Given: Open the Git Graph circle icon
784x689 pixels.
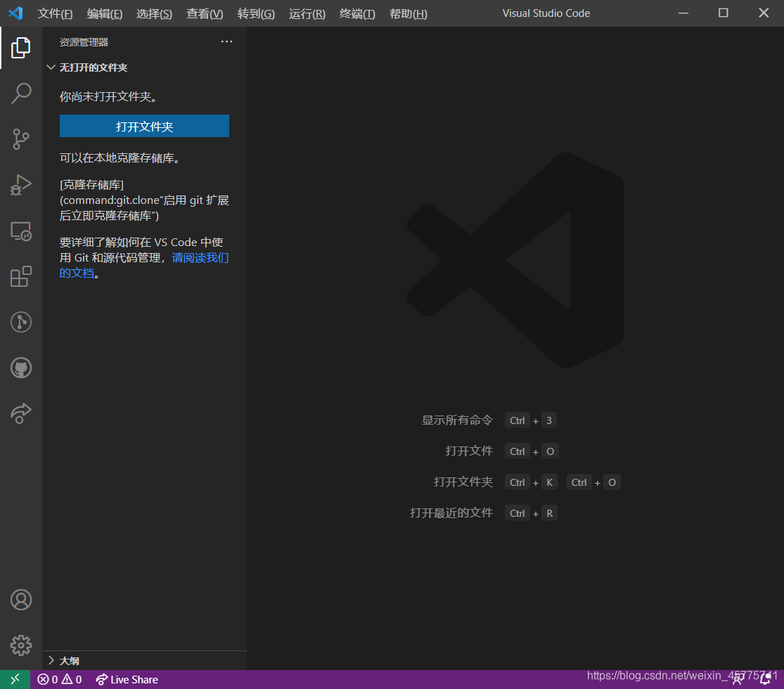Looking at the screenshot, I should (x=21, y=322).
